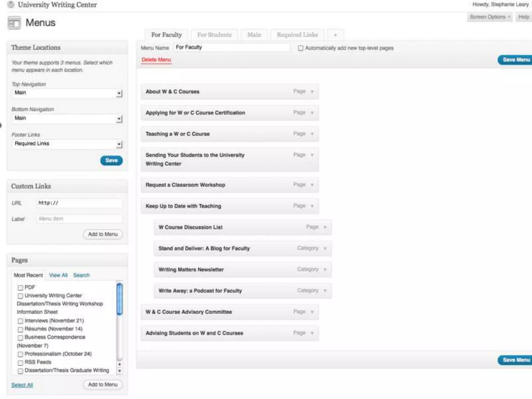Open the Footer Links dropdown
Screen dimensions: 532x399
[x=67, y=144]
